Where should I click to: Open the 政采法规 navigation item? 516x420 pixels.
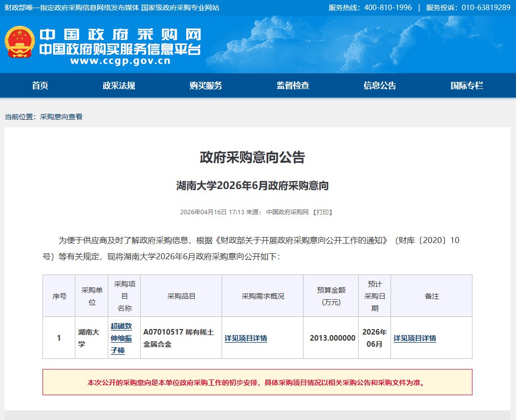(119, 85)
